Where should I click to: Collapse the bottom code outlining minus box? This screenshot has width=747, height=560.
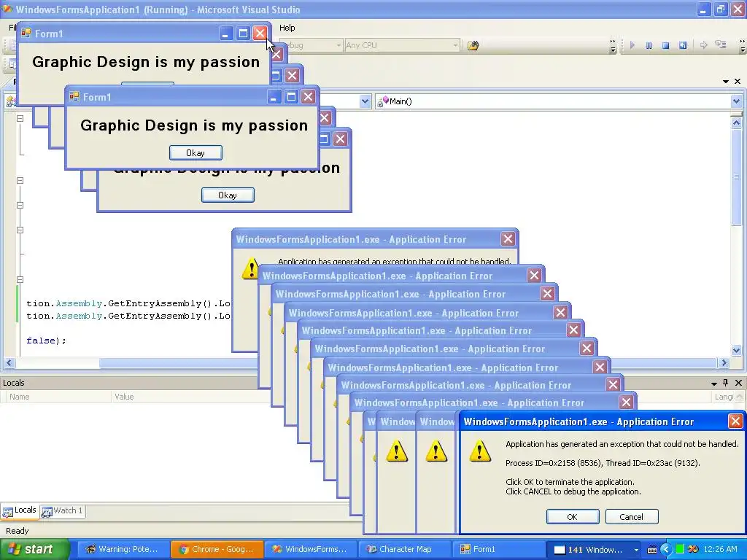(20, 279)
